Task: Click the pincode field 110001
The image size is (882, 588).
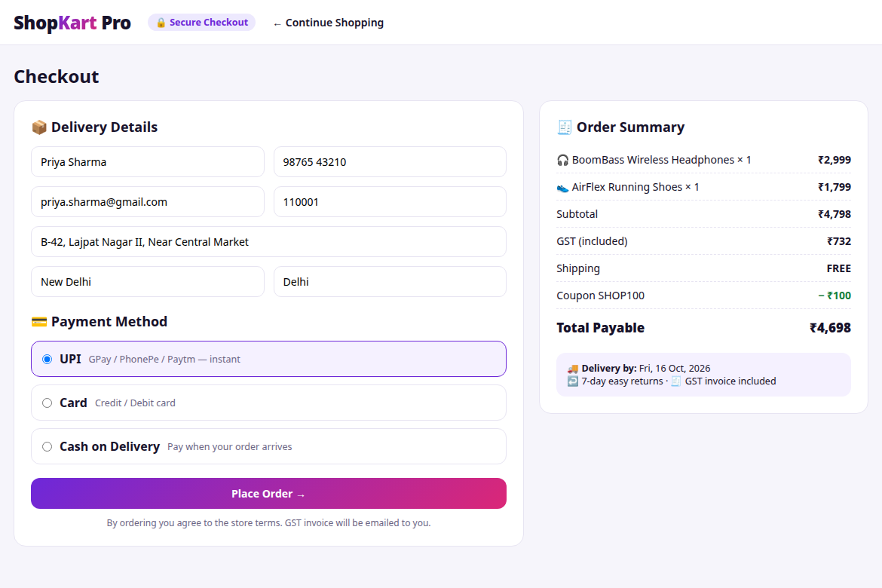Action: (x=390, y=202)
